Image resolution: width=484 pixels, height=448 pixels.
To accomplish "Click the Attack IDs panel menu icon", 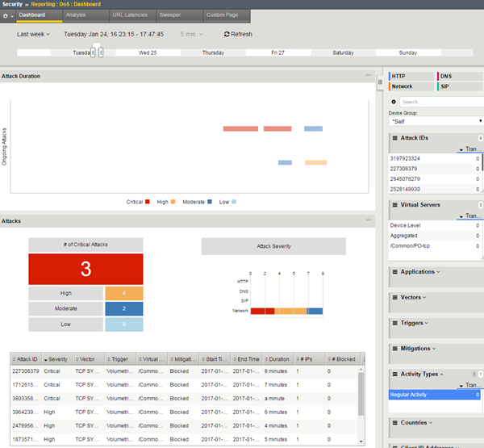I will (x=394, y=138).
